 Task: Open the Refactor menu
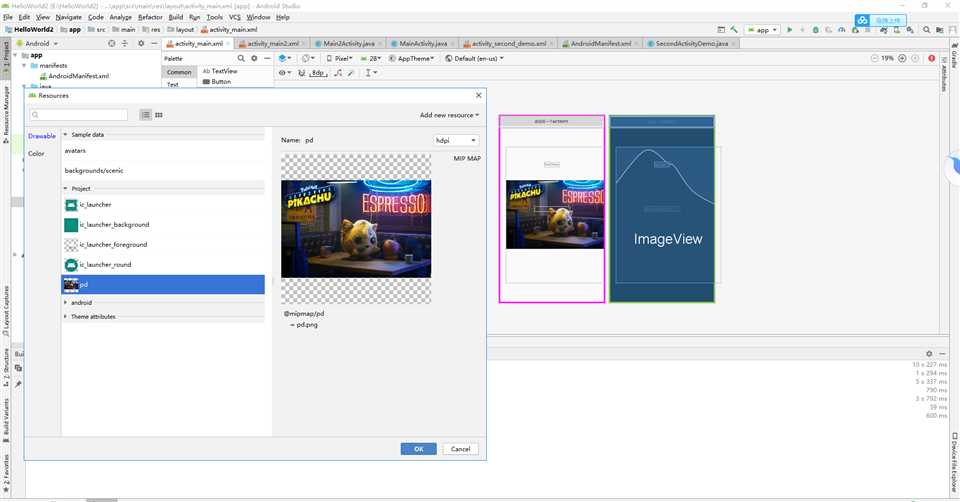pos(150,17)
